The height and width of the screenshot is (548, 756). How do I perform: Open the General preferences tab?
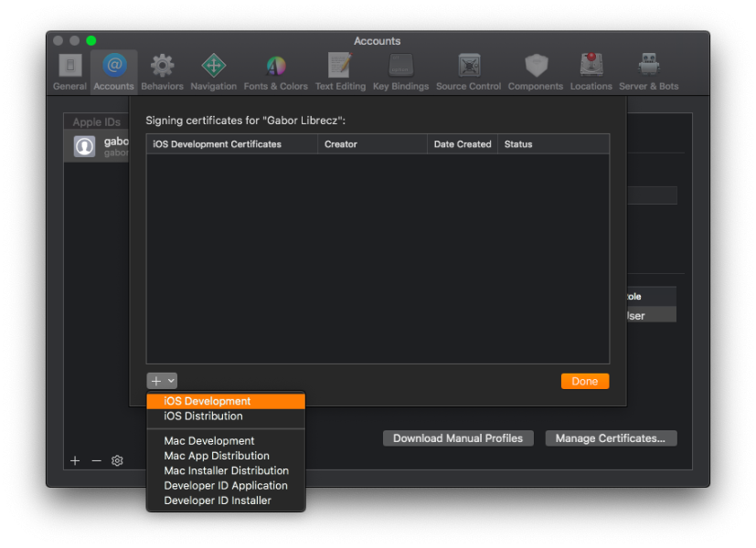[69, 71]
